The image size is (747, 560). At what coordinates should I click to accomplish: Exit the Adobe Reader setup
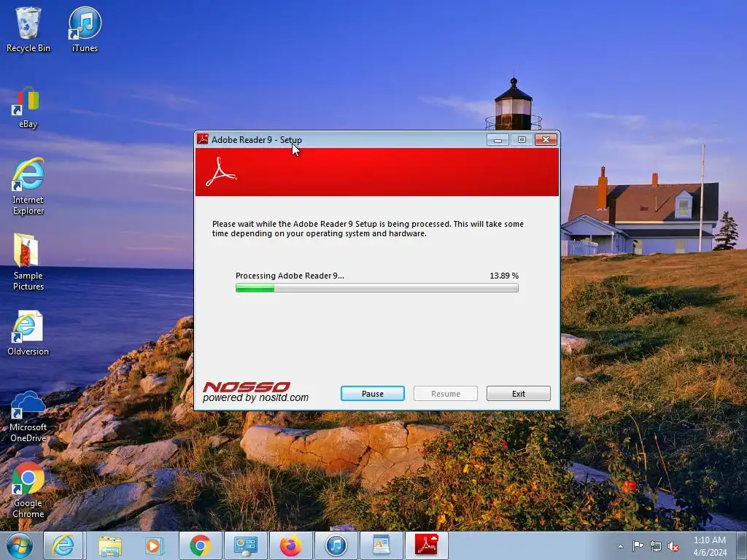519,393
